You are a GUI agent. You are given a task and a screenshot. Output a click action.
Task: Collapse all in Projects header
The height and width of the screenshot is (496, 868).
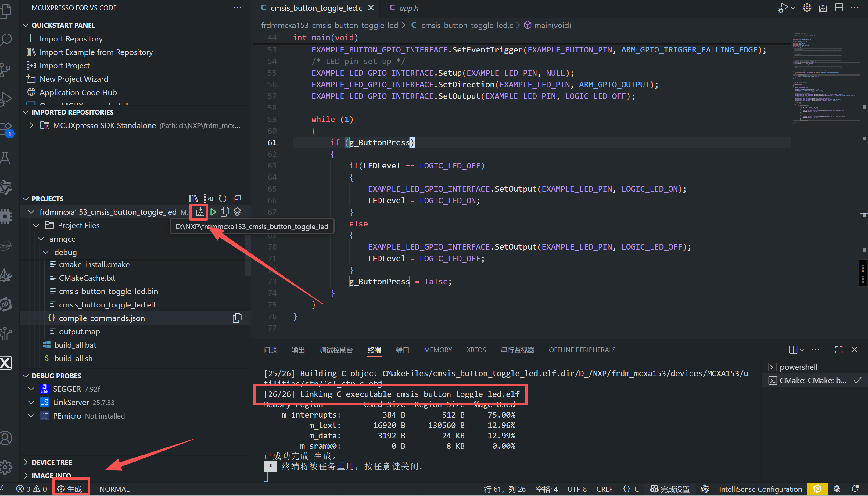point(237,199)
